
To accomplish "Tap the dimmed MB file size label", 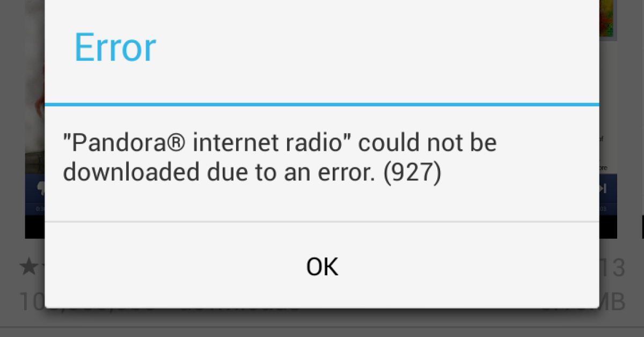I will tap(612, 302).
